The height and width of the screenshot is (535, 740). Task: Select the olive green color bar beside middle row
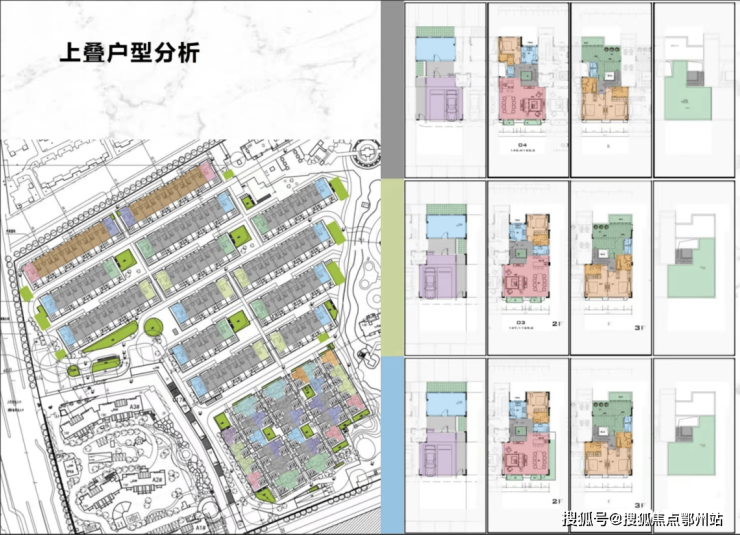pos(392,268)
